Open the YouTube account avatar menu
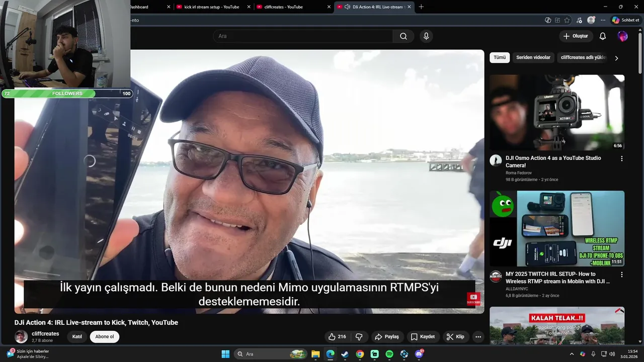 (x=623, y=36)
